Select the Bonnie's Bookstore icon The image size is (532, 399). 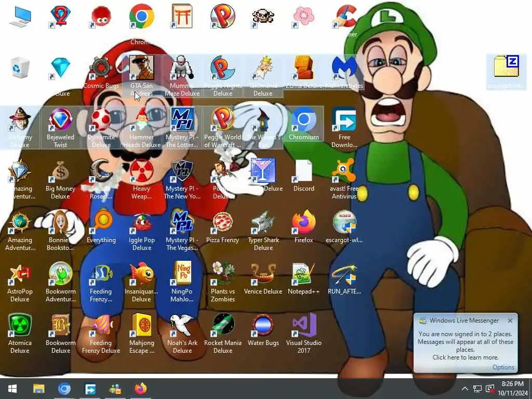60,222
